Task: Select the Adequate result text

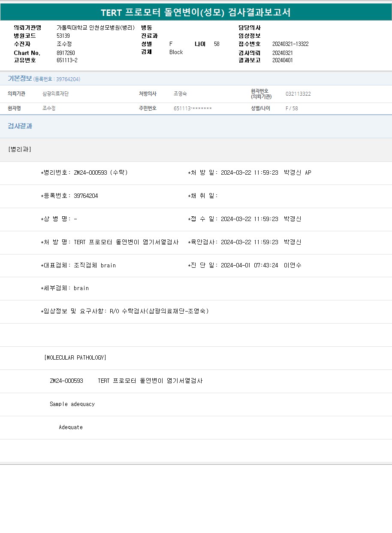Action: point(71,427)
